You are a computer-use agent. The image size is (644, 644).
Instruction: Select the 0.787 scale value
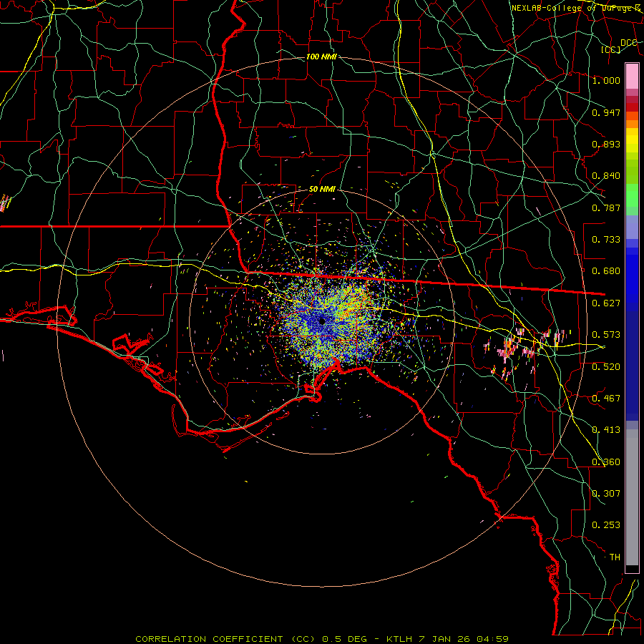(606, 208)
